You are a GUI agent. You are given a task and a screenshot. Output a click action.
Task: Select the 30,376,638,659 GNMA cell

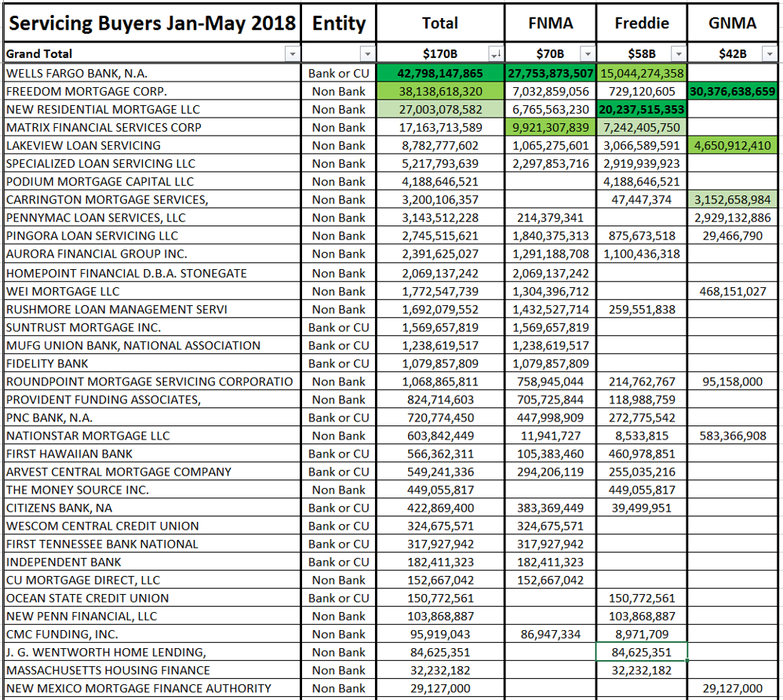(x=733, y=92)
